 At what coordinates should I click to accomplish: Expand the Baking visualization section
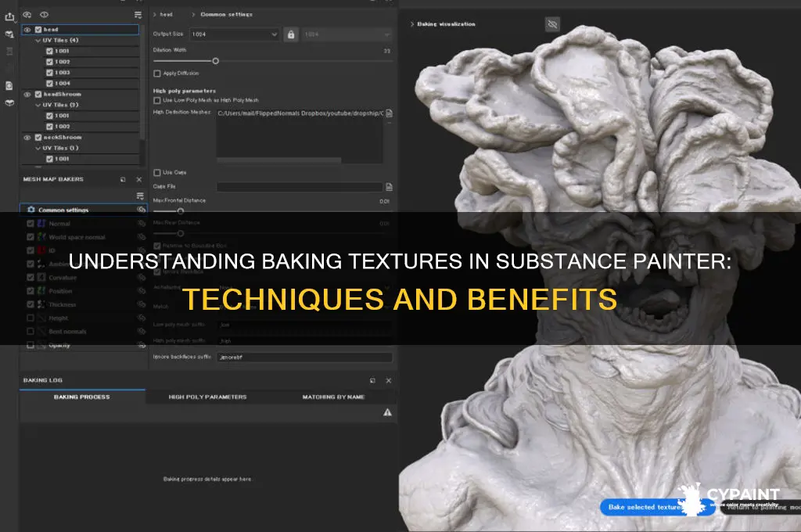[412, 24]
